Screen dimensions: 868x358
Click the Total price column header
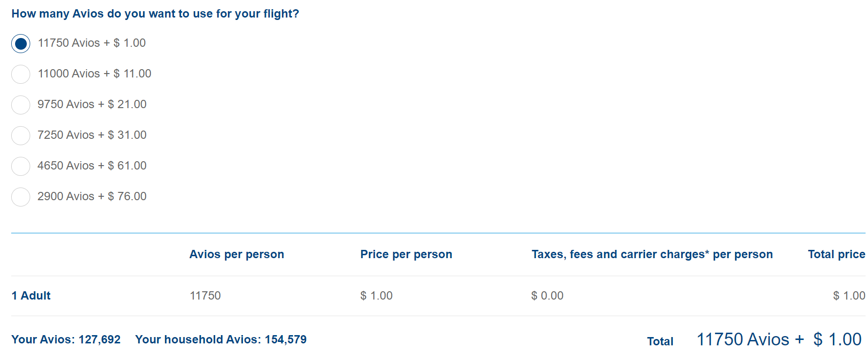(x=836, y=254)
